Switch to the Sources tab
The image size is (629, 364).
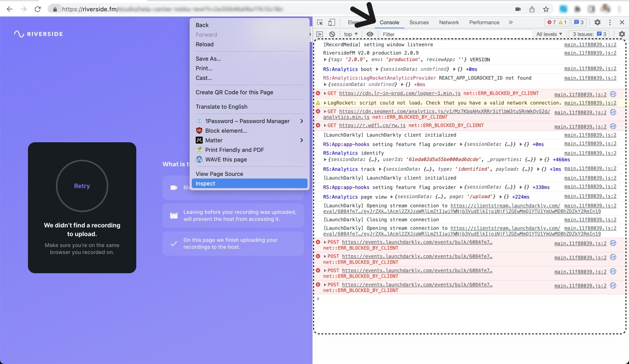[x=419, y=22]
